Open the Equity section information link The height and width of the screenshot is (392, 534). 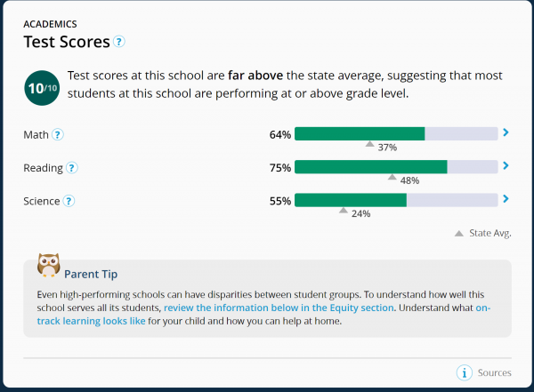click(279, 308)
